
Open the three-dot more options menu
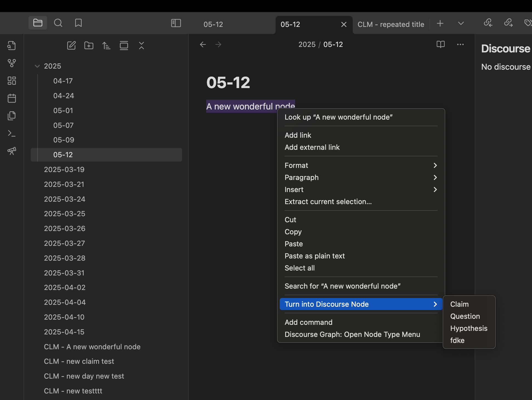click(x=460, y=44)
